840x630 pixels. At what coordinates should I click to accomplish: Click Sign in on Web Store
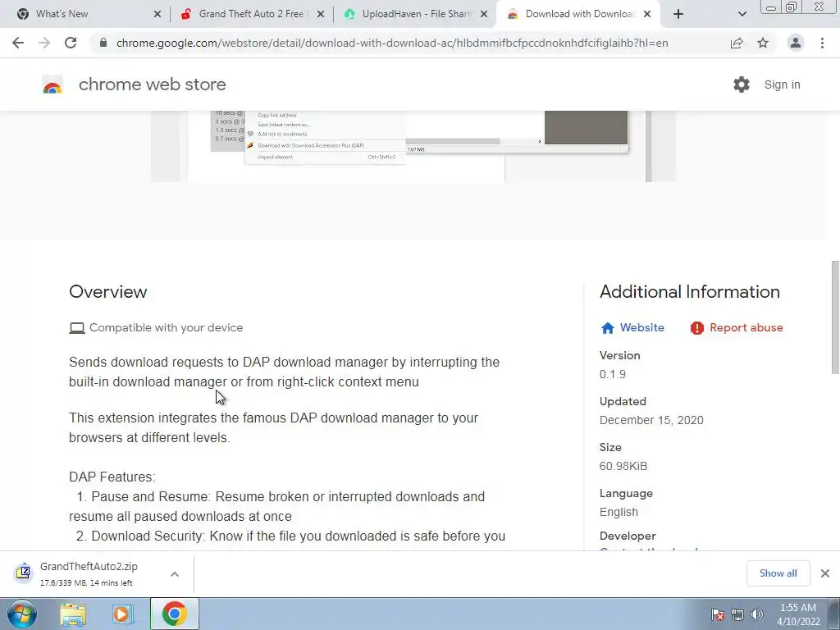coord(782,84)
